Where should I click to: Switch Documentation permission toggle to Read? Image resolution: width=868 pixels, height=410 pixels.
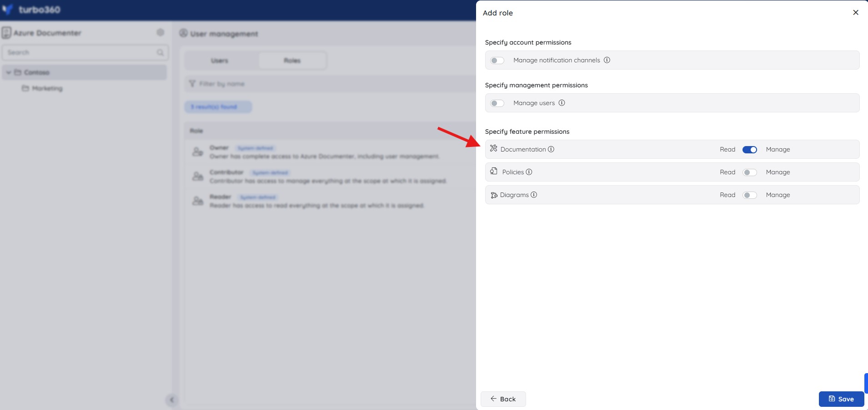pyautogui.click(x=749, y=150)
